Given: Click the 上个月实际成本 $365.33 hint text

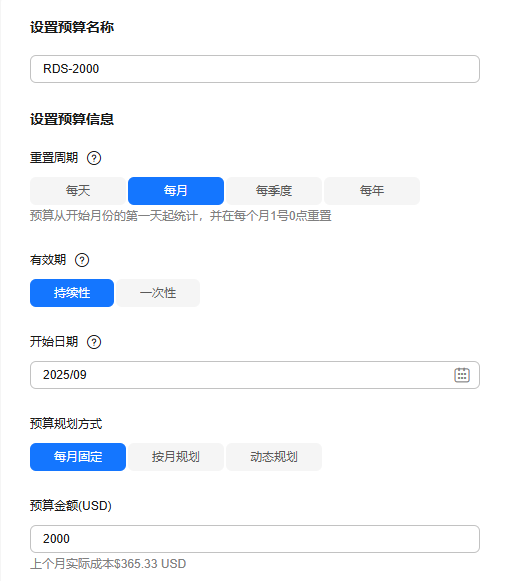Looking at the screenshot, I should coord(108,564).
